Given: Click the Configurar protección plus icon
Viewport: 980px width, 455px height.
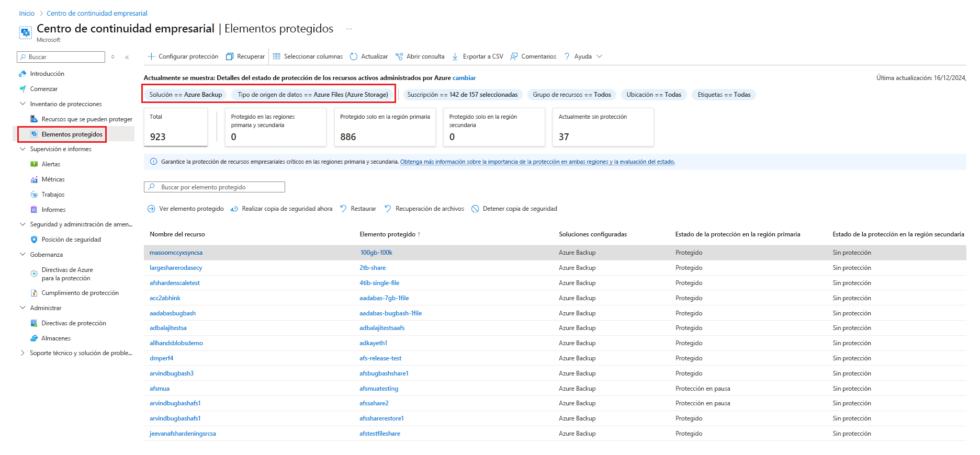Looking at the screenshot, I should [x=151, y=56].
